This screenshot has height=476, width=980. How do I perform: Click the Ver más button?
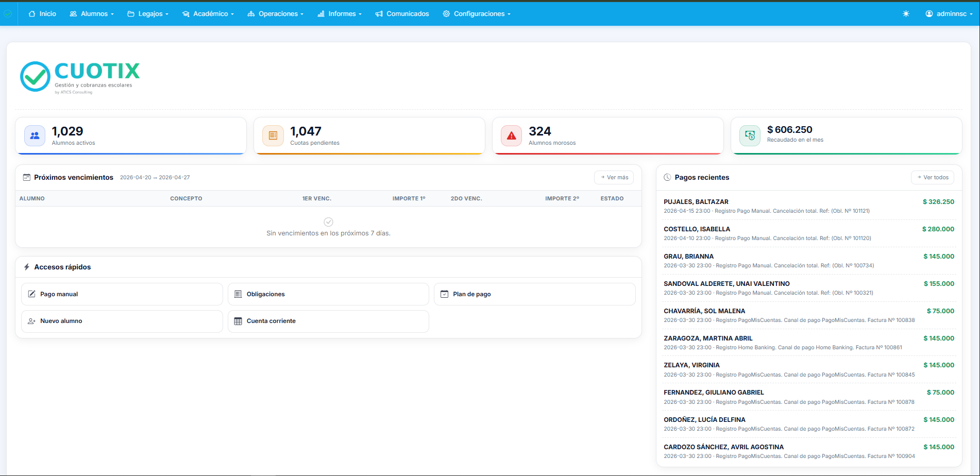tap(614, 177)
